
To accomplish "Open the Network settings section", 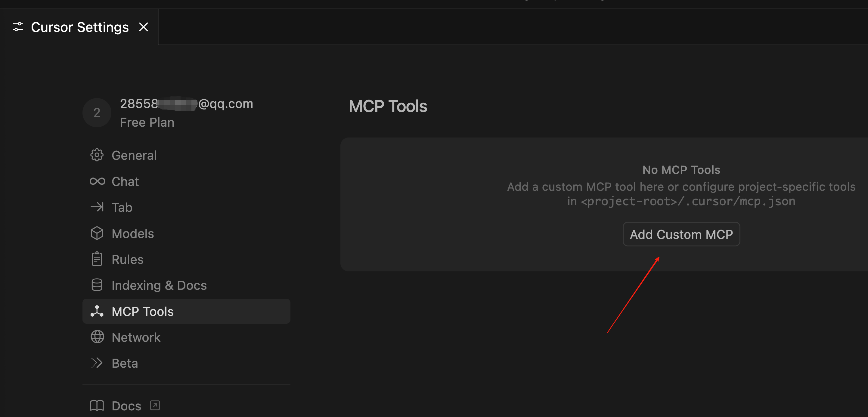I will (186, 337).
